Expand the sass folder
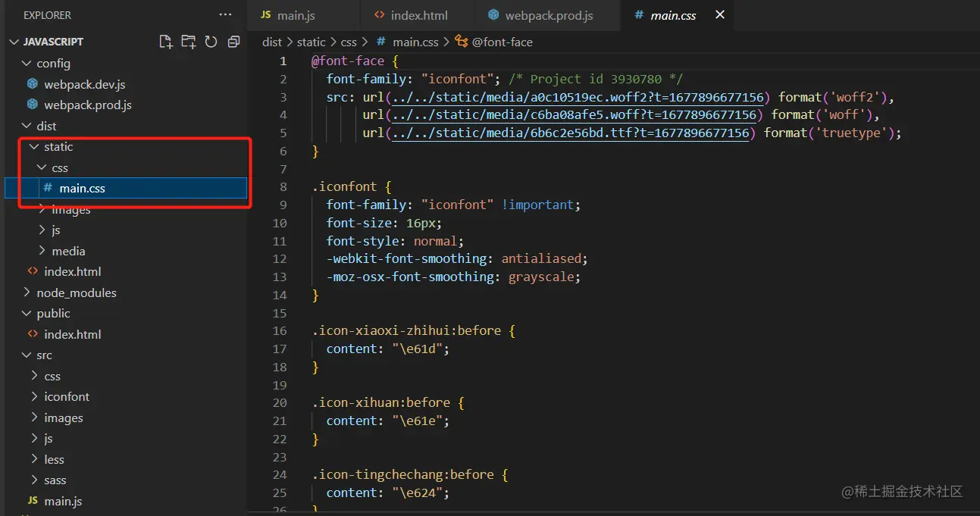Screen dimensions: 980x516 point(34,480)
